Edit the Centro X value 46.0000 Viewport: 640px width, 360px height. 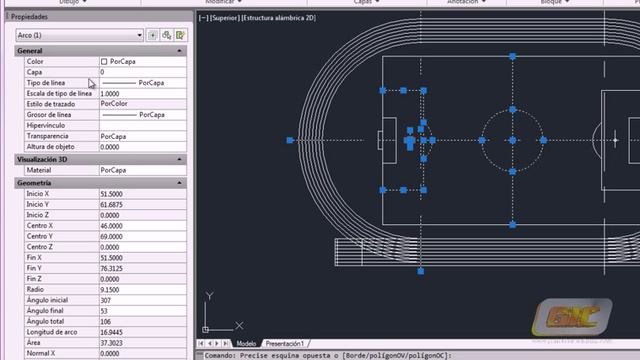click(142, 226)
